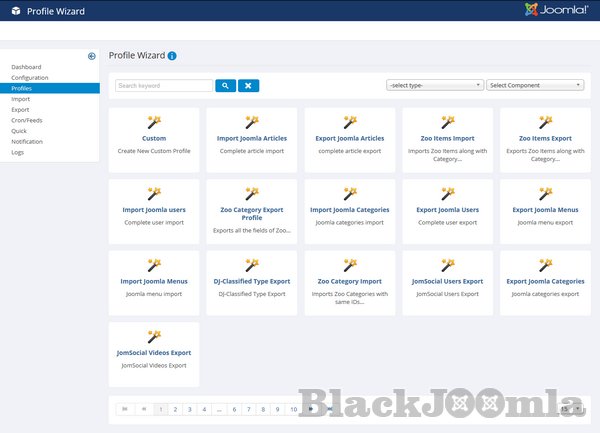Clear the search with the X button
600x433 pixels.
(x=249, y=86)
